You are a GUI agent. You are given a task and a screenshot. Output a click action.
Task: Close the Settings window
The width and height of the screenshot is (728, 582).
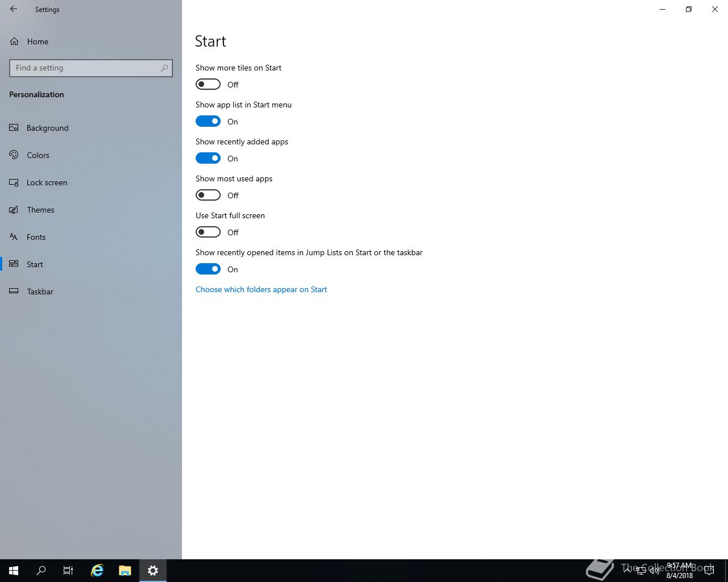[715, 9]
